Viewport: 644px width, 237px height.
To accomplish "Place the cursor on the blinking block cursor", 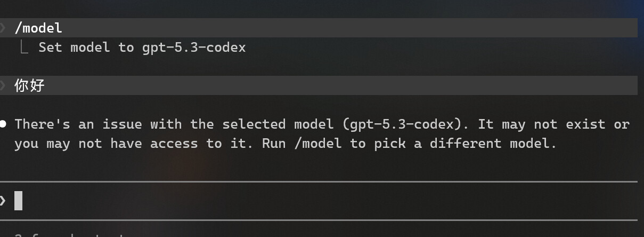I will coord(18,201).
